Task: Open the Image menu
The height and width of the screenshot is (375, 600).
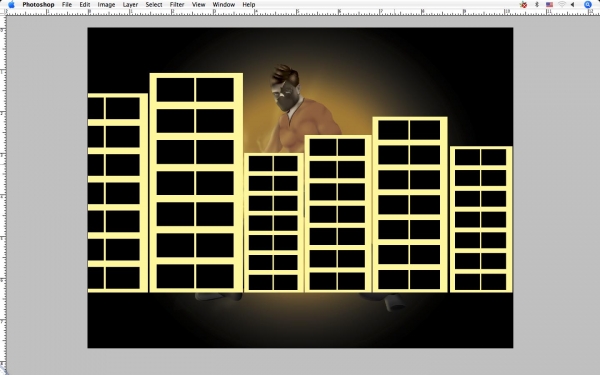Action: tap(106, 5)
